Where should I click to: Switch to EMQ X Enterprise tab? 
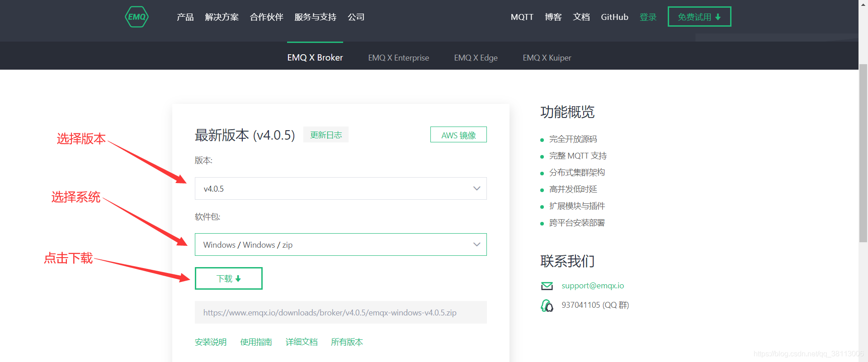tap(399, 58)
